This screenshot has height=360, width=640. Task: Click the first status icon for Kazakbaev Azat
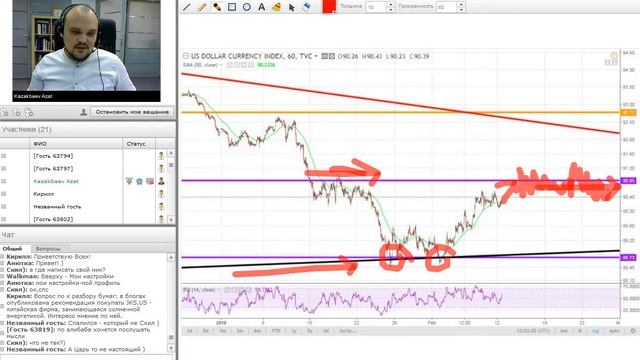[129, 181]
